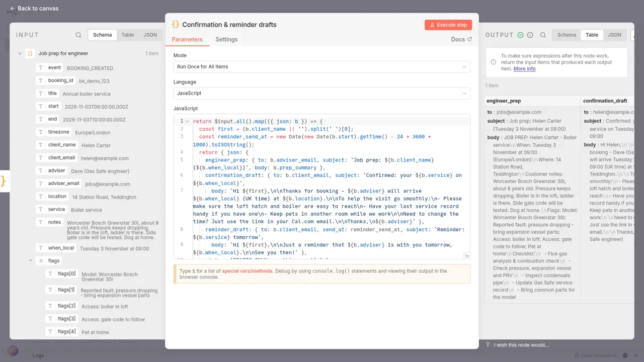Click the info icon in output hint box
Screen dimensions: 644x362
point(493,62)
